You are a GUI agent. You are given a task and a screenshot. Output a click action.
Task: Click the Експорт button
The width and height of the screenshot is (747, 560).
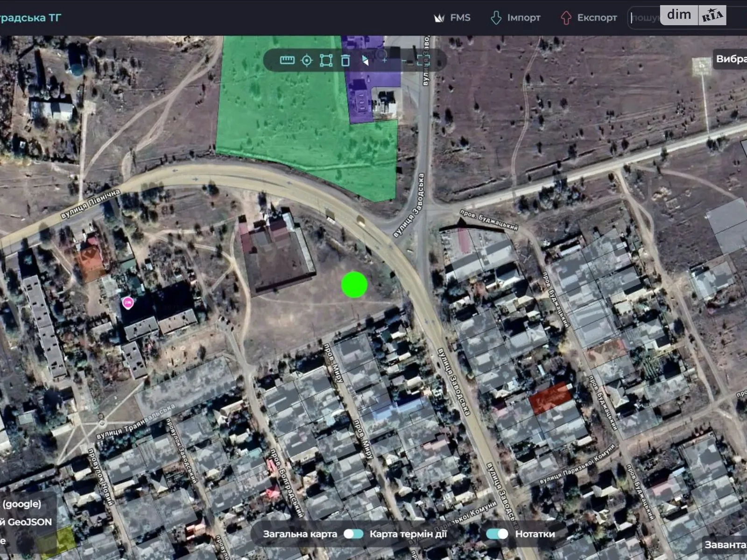tap(589, 18)
